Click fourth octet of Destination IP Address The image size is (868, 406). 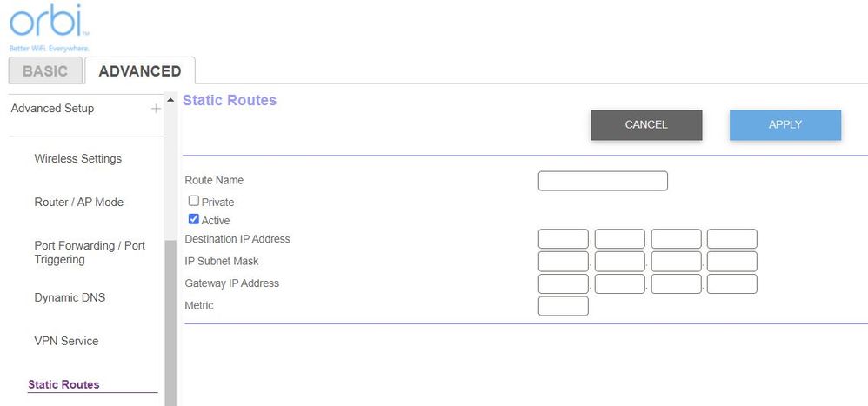pos(731,239)
